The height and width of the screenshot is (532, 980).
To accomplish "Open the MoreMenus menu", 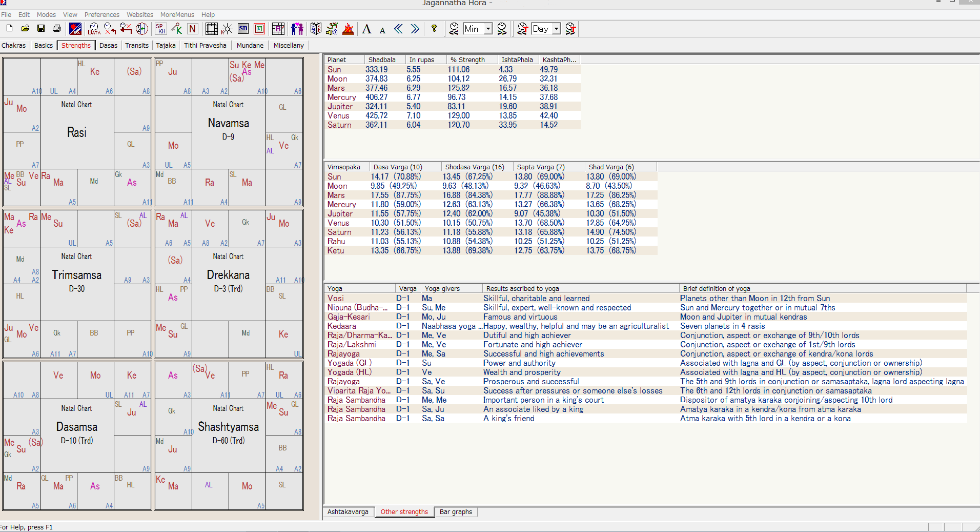I will [x=177, y=14].
